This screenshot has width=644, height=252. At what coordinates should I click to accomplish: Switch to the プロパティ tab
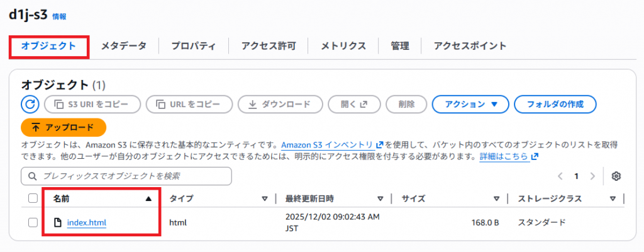194,46
